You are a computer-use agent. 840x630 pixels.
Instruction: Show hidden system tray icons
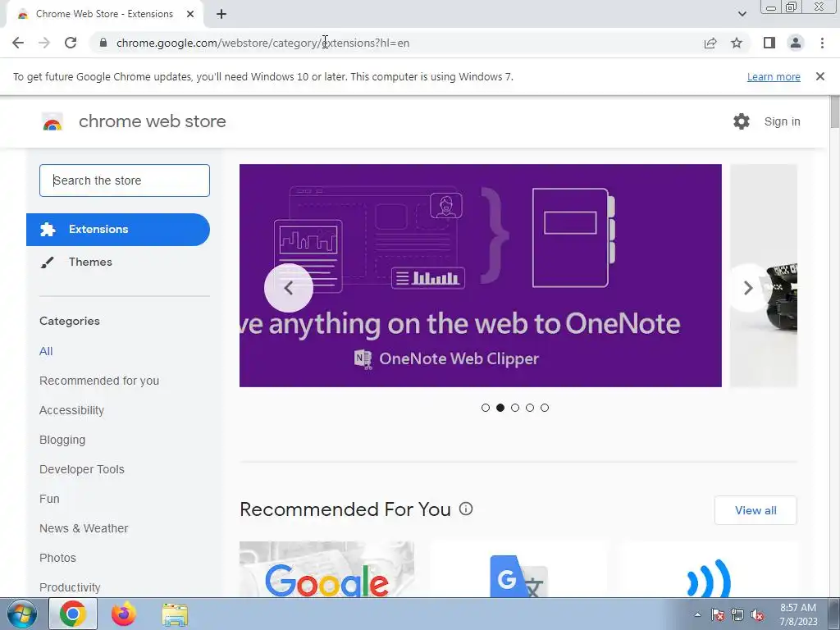[697, 614]
